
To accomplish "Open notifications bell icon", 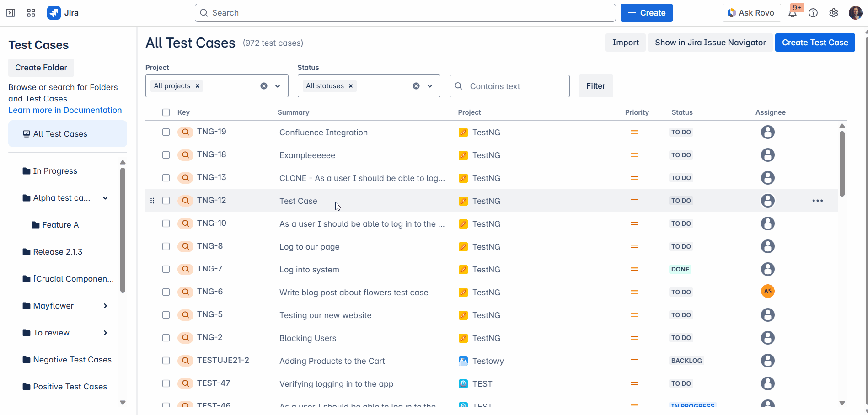I will [793, 13].
